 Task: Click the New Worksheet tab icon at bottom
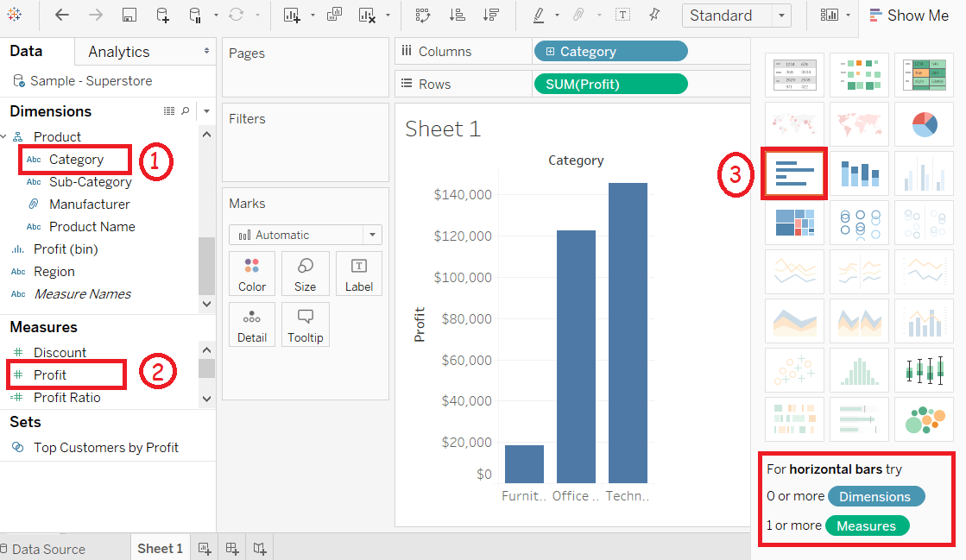(x=205, y=548)
